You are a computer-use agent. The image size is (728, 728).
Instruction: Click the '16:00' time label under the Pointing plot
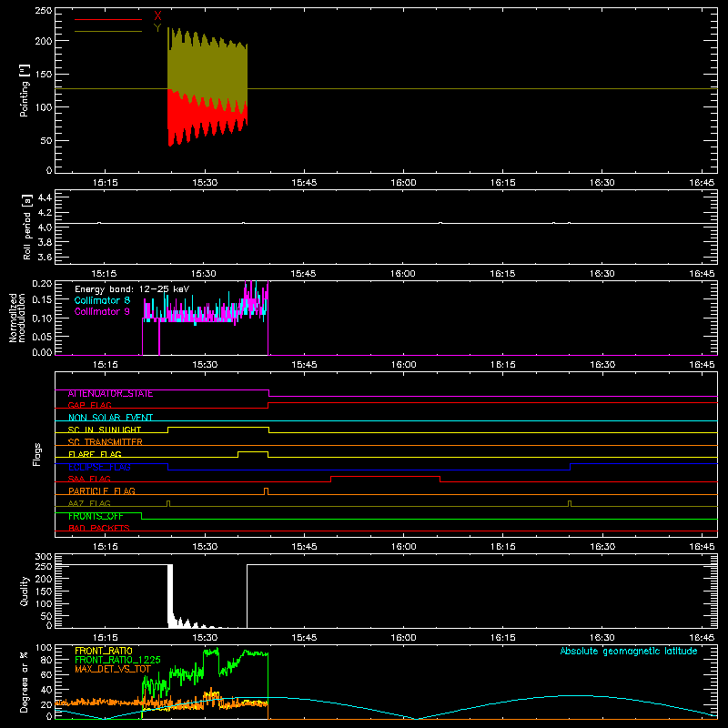click(x=403, y=183)
